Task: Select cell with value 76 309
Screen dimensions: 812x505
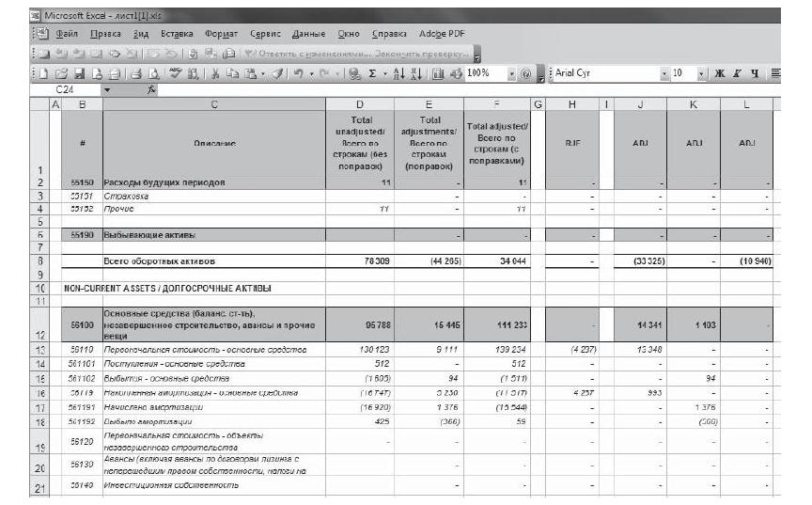Action: coord(360,261)
